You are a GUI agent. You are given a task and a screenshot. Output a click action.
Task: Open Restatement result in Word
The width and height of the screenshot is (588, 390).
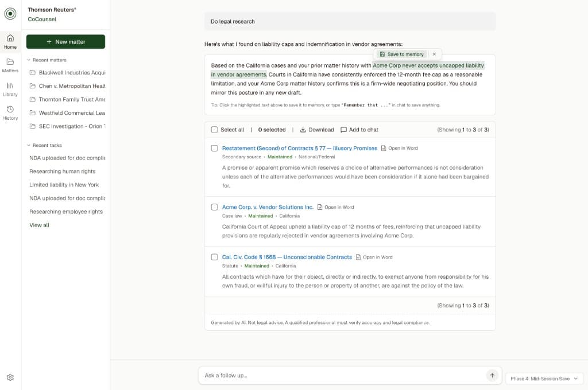tap(400, 149)
